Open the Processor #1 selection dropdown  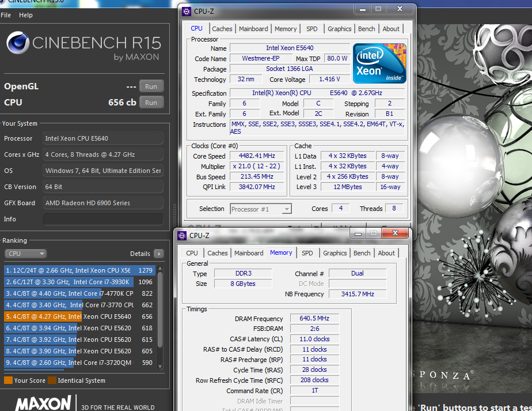261,209
